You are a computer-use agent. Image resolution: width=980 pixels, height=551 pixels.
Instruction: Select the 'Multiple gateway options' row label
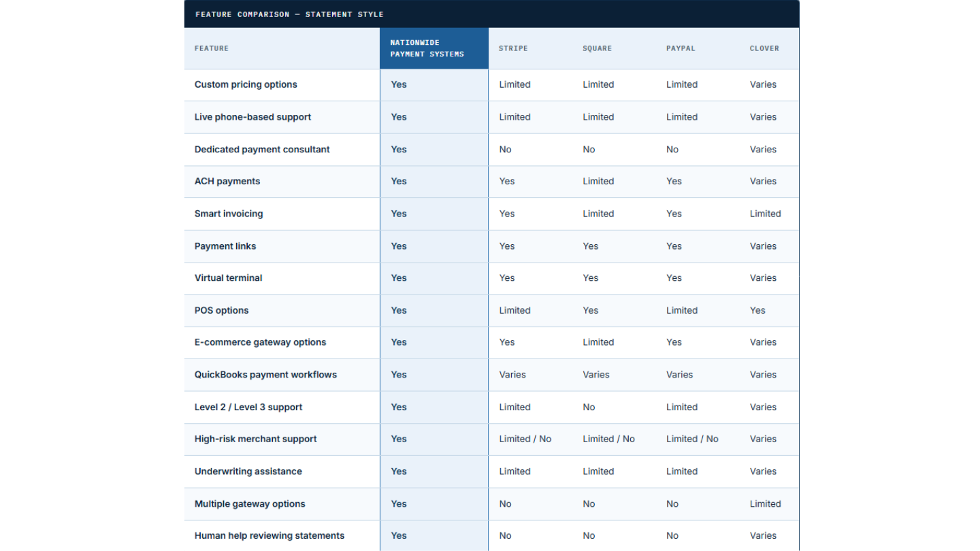(x=250, y=504)
